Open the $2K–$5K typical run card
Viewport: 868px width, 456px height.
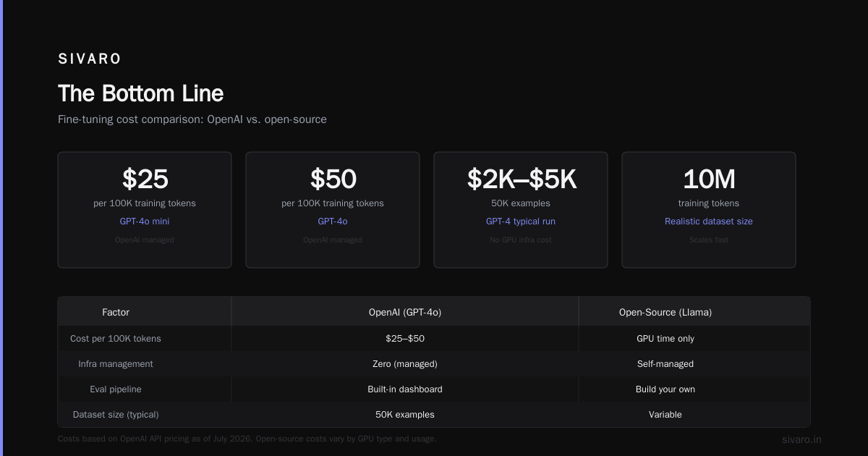click(521, 210)
